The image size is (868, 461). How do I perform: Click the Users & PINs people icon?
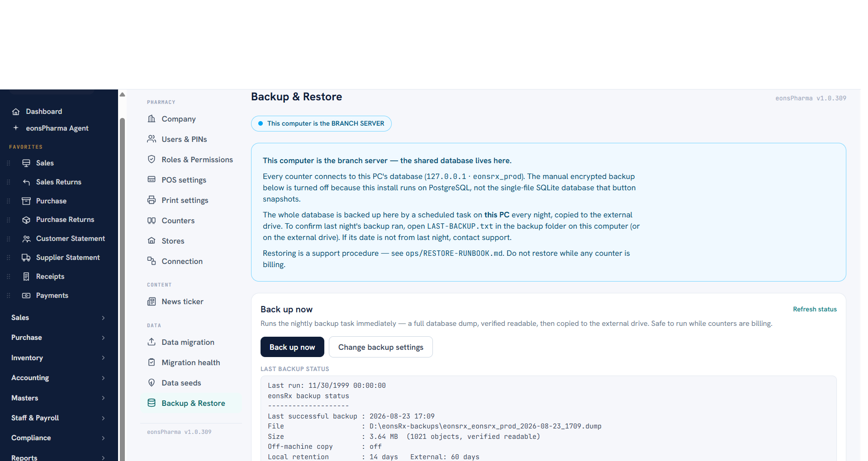(152, 139)
